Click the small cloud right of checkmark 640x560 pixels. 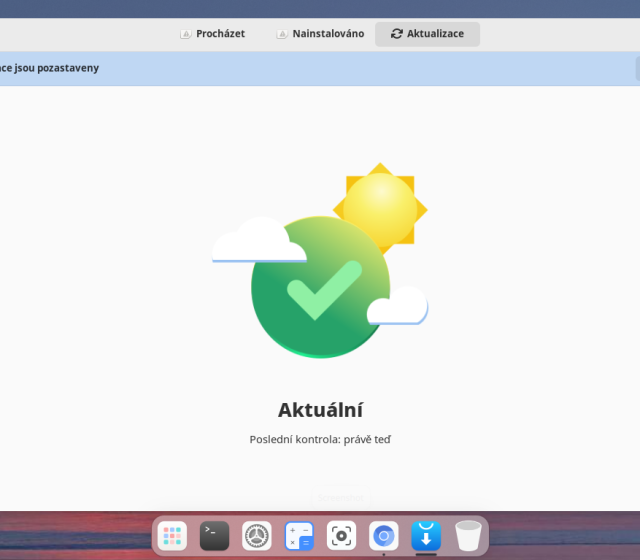pyautogui.click(x=398, y=308)
